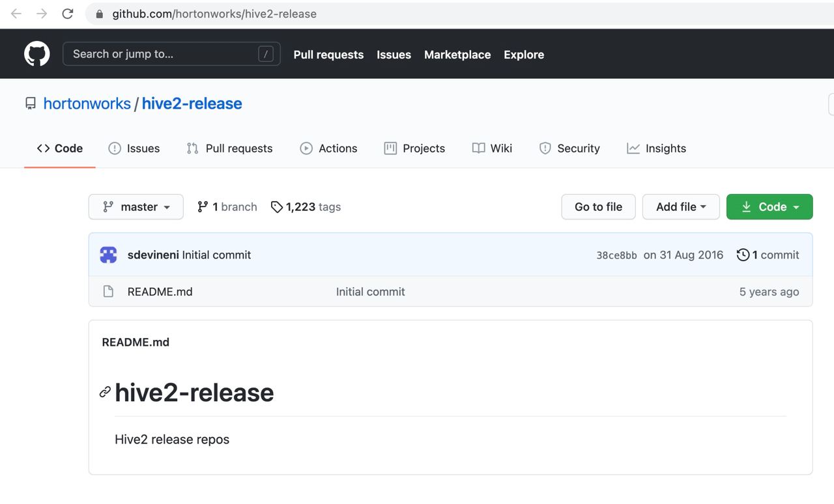The width and height of the screenshot is (834, 504).
Task: Open the Issues repository tab
Action: tap(134, 148)
